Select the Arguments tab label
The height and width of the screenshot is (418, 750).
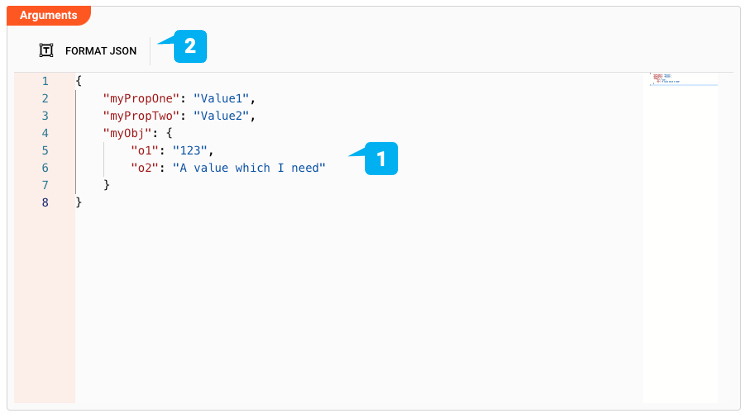48,15
